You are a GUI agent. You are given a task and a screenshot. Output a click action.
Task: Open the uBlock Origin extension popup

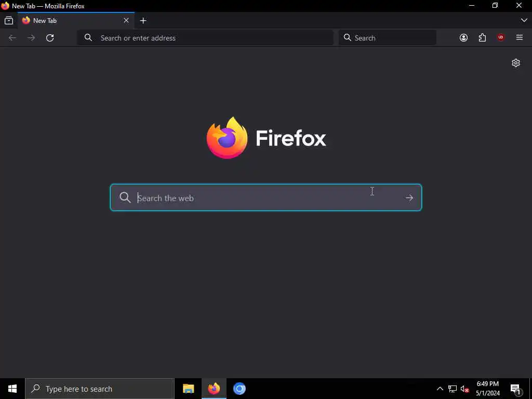[x=501, y=37]
